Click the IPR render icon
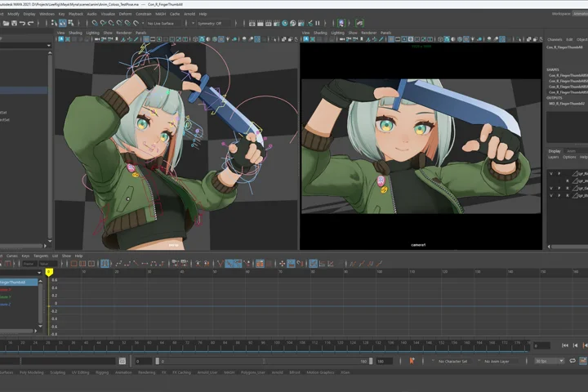 point(269,23)
